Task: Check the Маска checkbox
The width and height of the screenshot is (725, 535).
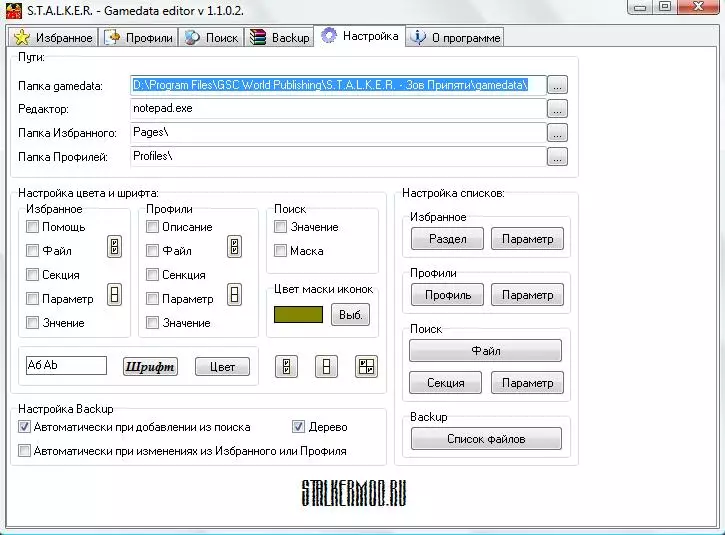Action: pyautogui.click(x=280, y=251)
